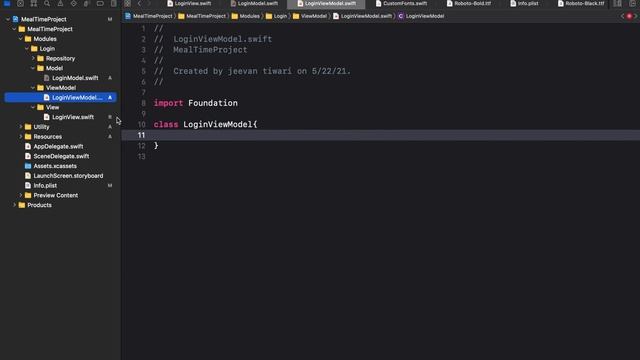640x360 pixels.
Task: Open the Breakpoint navigator icon
Action: click(100, 3)
